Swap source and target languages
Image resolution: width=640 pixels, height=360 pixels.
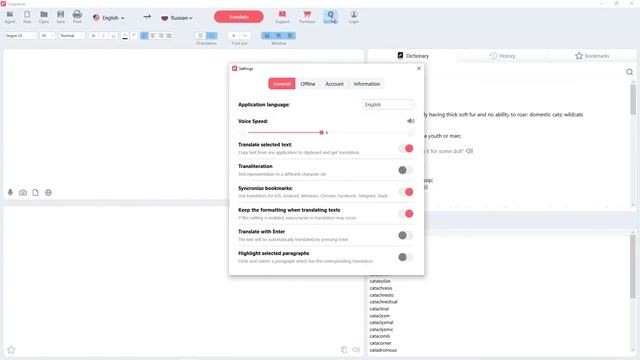pyautogui.click(x=147, y=17)
